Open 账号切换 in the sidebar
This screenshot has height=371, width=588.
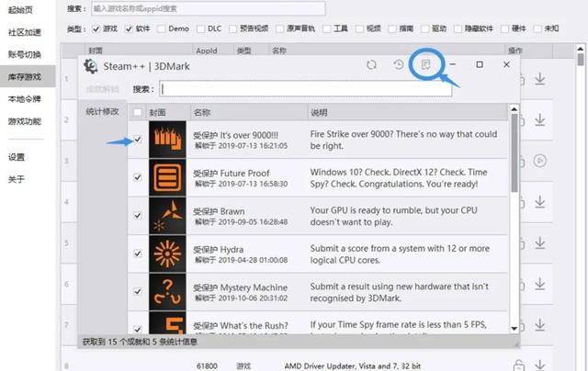pyautogui.click(x=25, y=55)
